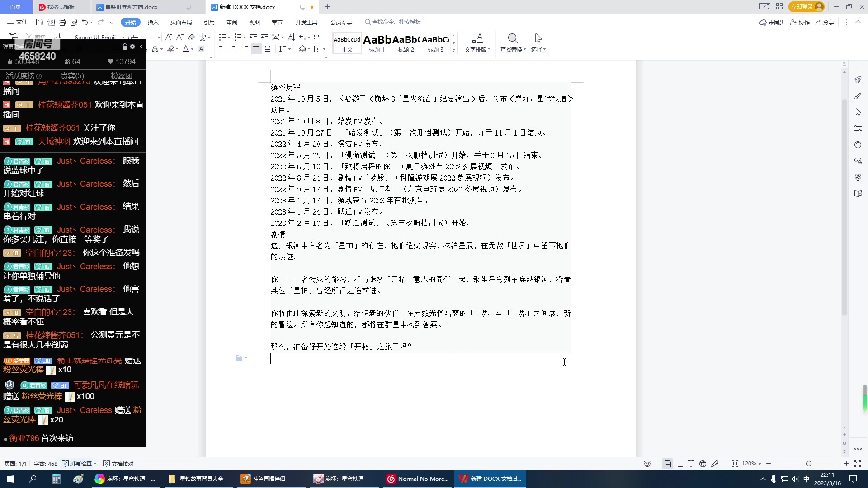
Task: Toggle bullet list formatting
Action: coord(222,38)
